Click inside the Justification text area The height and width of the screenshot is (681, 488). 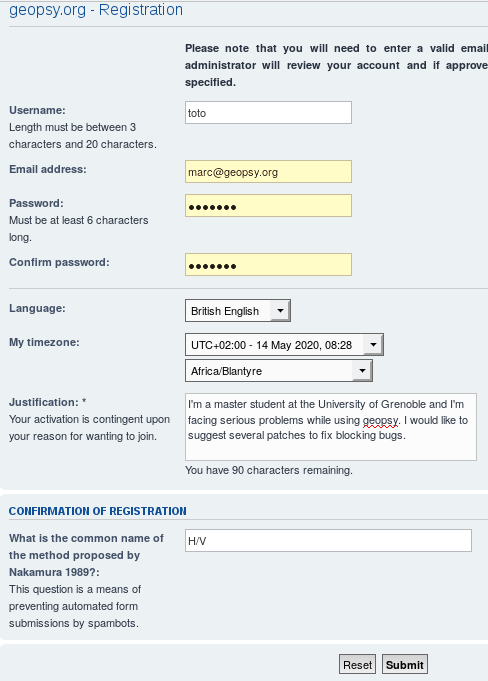[x=331, y=427]
